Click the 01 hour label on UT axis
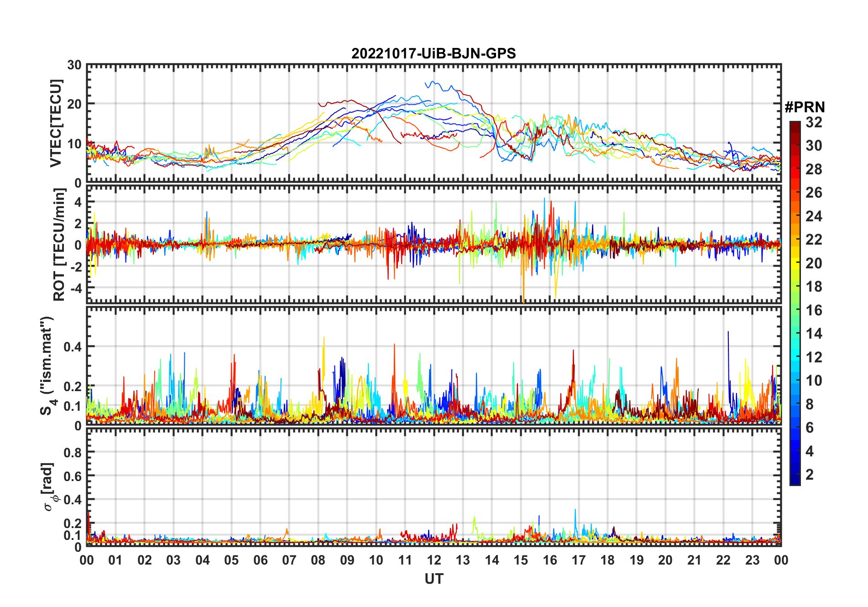This screenshot has width=868, height=607. coord(116,560)
